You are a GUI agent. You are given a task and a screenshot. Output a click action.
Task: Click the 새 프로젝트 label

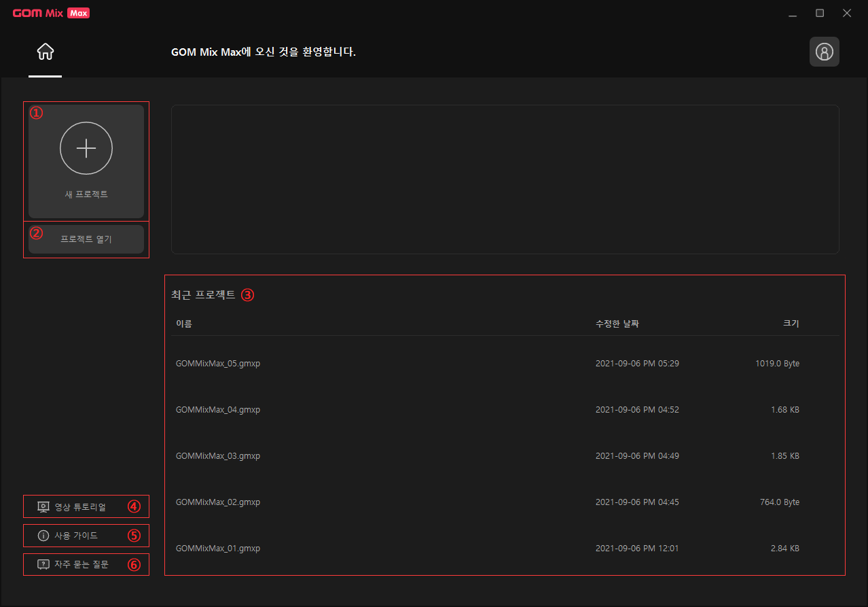coord(86,194)
